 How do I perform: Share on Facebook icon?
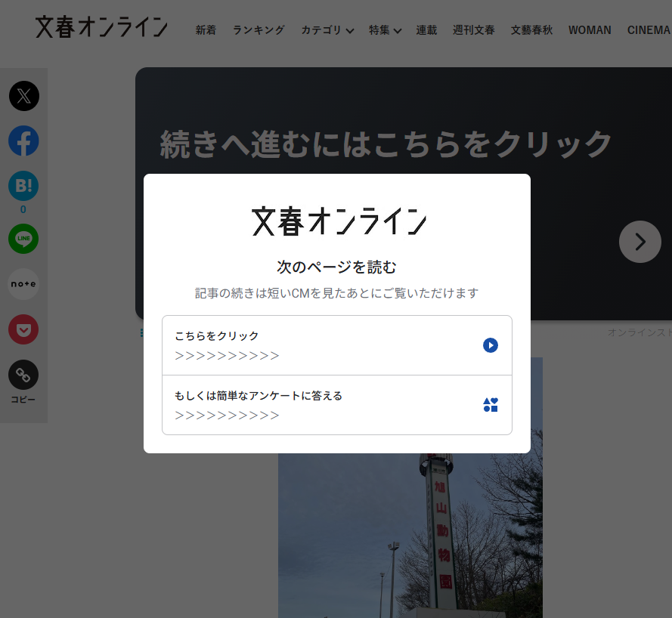pyautogui.click(x=23, y=141)
